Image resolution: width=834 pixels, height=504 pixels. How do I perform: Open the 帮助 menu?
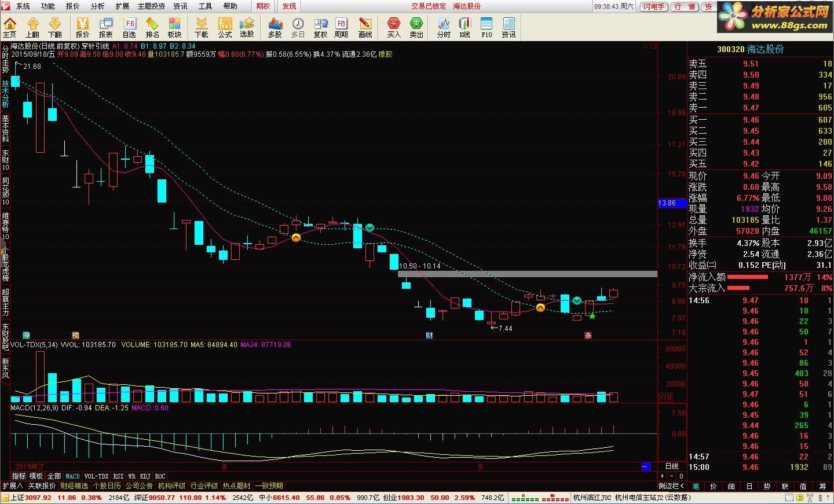point(231,6)
